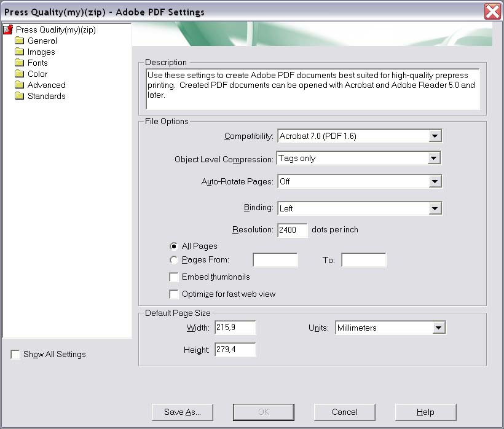Open the Advanced settings panel label
The image size is (504, 429).
pyautogui.click(x=47, y=85)
